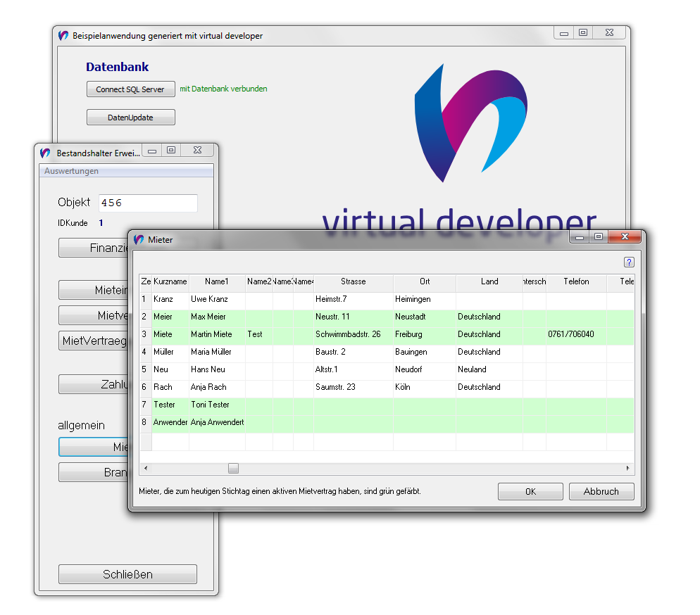Image resolution: width=700 pixels, height=615 pixels.
Task: Click the Mieter window title logo icon
Action: tap(139, 239)
